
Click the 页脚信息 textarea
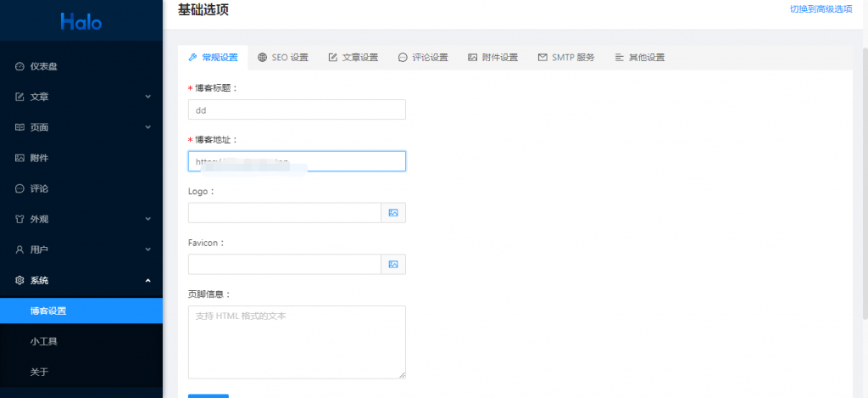[x=297, y=343]
